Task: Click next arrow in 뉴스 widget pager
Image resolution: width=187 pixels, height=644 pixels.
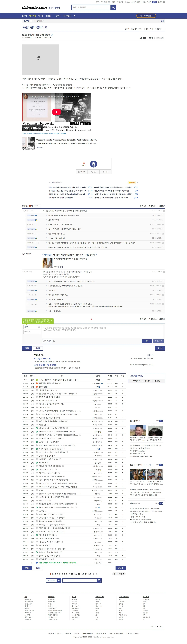Action: [162, 465]
